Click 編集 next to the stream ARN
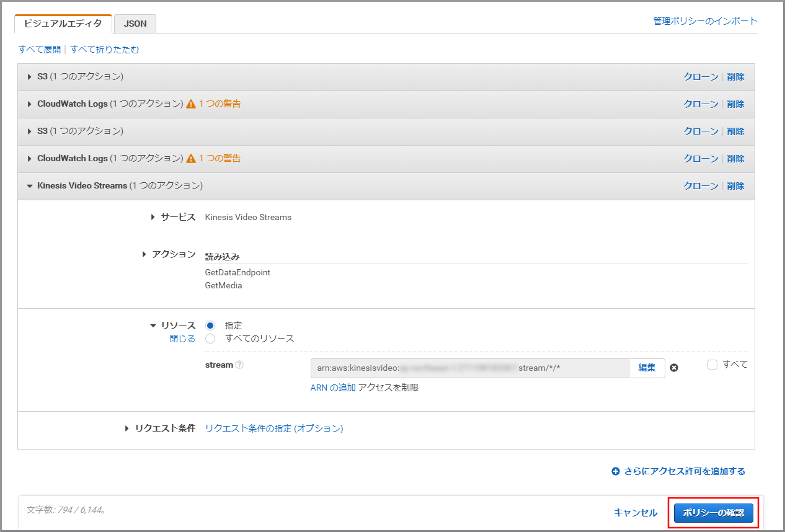785x532 pixels. pyautogui.click(x=647, y=368)
